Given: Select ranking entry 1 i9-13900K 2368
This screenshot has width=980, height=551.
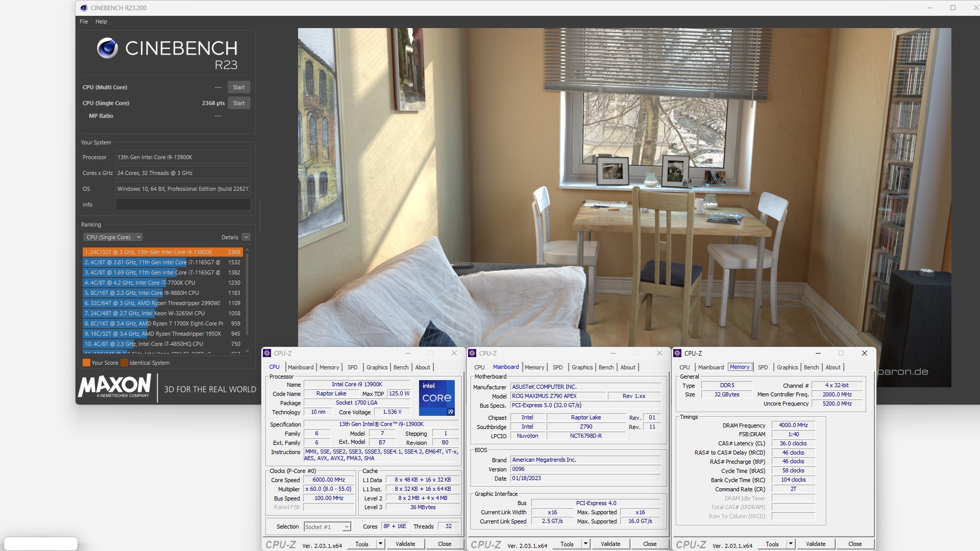Looking at the screenshot, I should pos(162,252).
